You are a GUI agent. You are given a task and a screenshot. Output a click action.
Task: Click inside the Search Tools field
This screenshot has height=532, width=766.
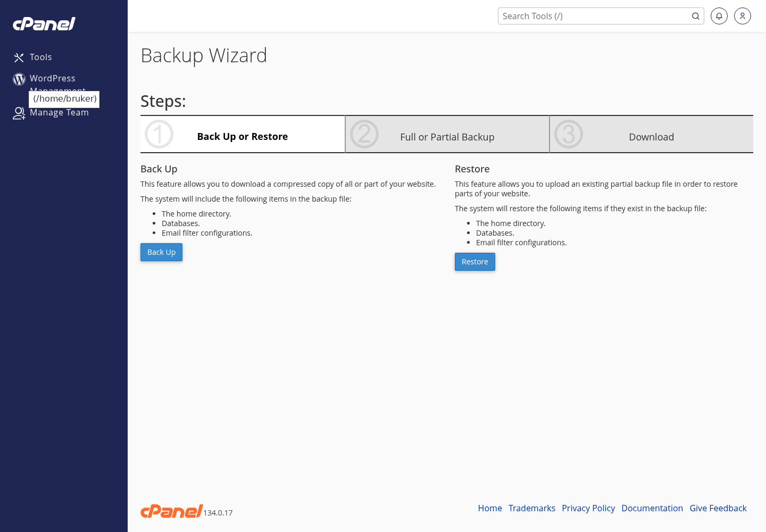[585, 16]
